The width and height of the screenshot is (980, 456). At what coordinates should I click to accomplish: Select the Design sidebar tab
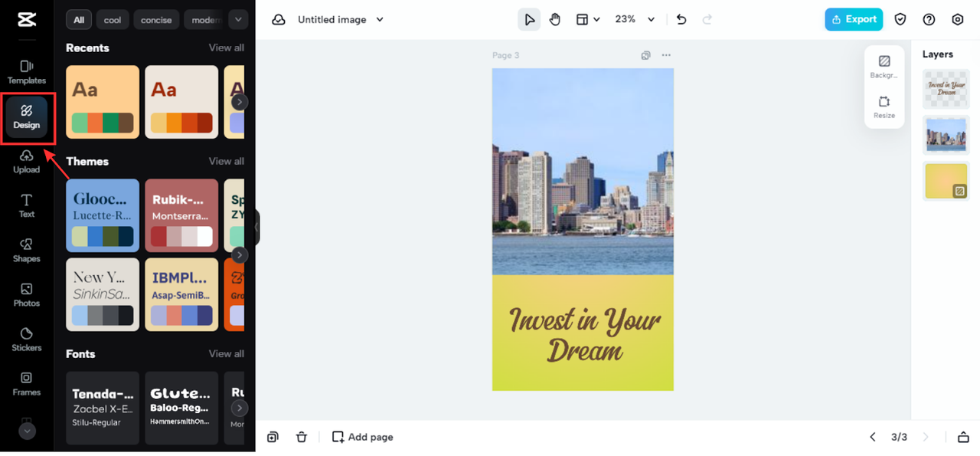coord(27,117)
